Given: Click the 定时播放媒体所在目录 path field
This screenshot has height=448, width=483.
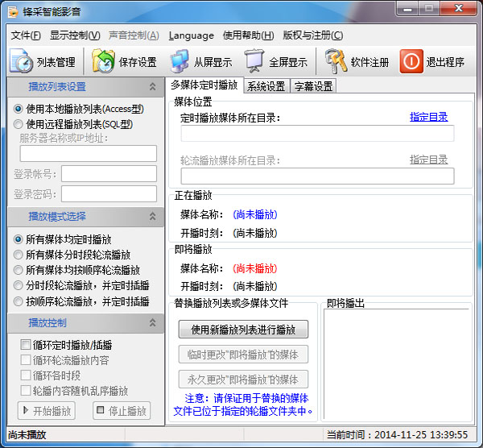Looking at the screenshot, I should coord(317,134).
